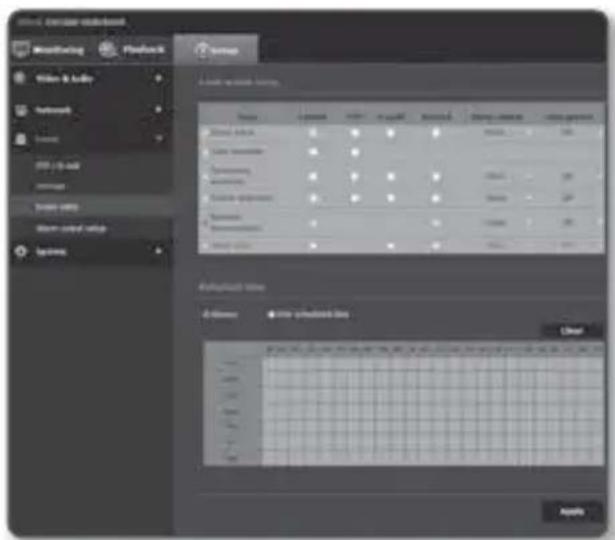This screenshot has width=615, height=540.
Task: Open Alarm output dropdown for Alarm input
Action: click(508, 132)
